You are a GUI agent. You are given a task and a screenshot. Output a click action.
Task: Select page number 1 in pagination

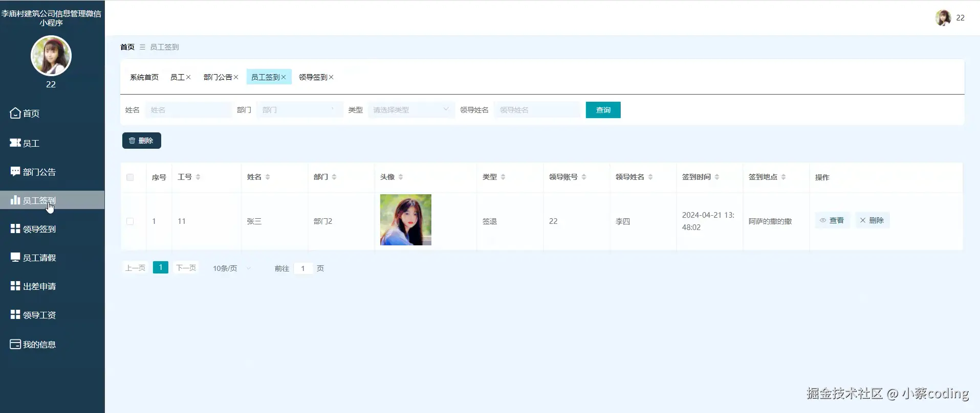coord(161,267)
